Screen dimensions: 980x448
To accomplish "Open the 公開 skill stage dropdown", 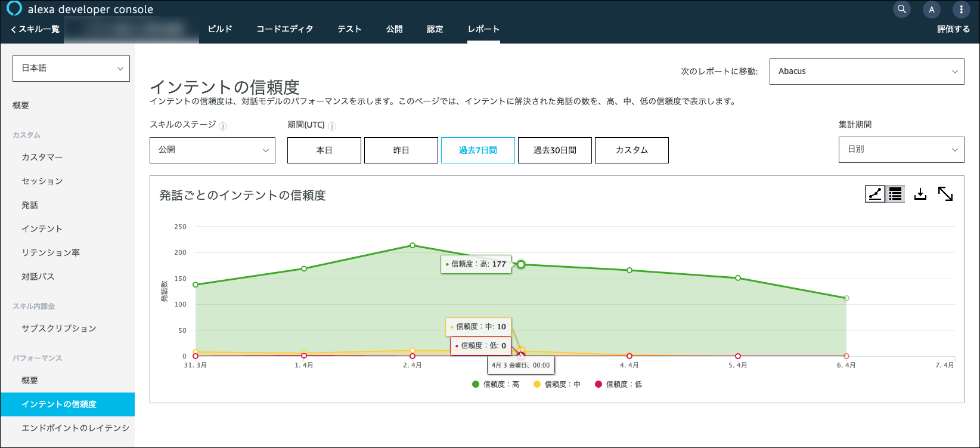I will pos(212,150).
